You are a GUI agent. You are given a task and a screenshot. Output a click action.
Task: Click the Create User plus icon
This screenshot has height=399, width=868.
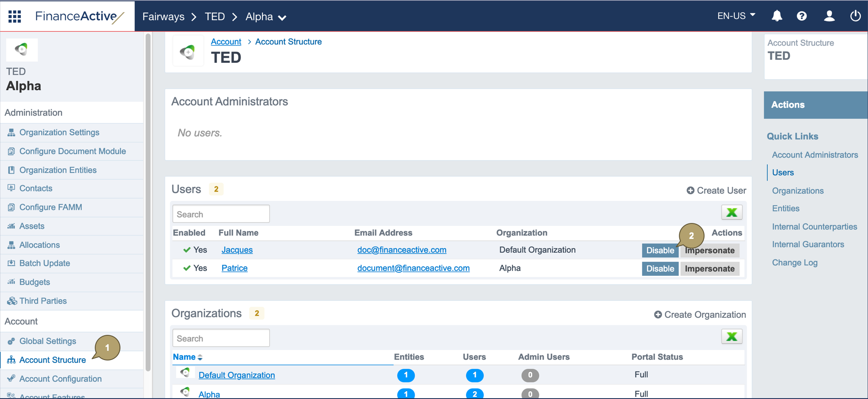tap(690, 191)
